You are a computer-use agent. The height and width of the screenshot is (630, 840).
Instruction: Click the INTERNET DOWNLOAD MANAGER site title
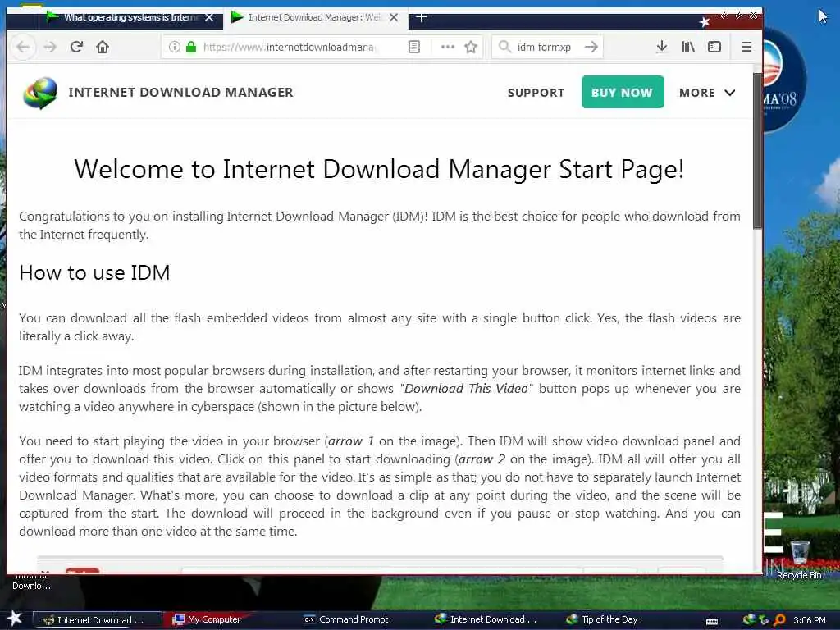tap(180, 92)
